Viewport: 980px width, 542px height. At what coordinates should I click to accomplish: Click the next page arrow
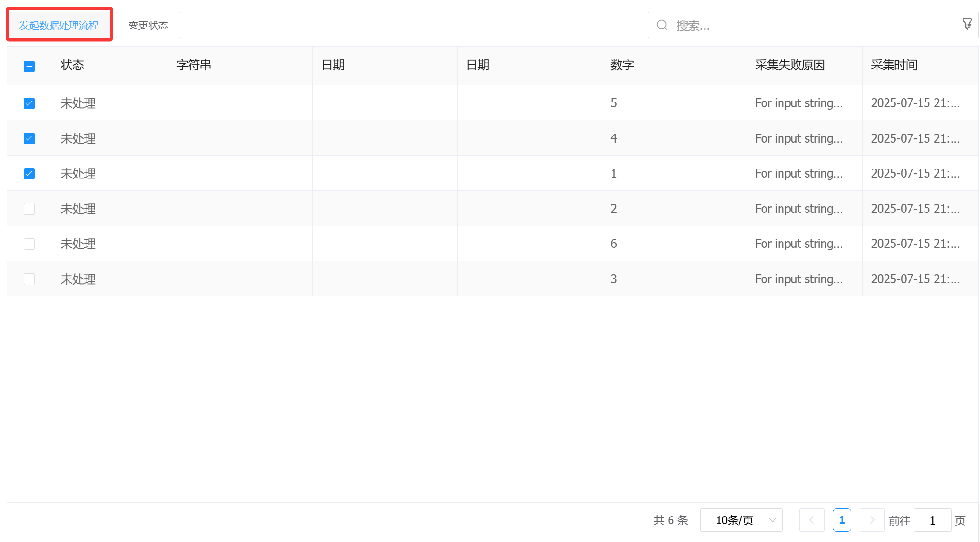coord(872,520)
